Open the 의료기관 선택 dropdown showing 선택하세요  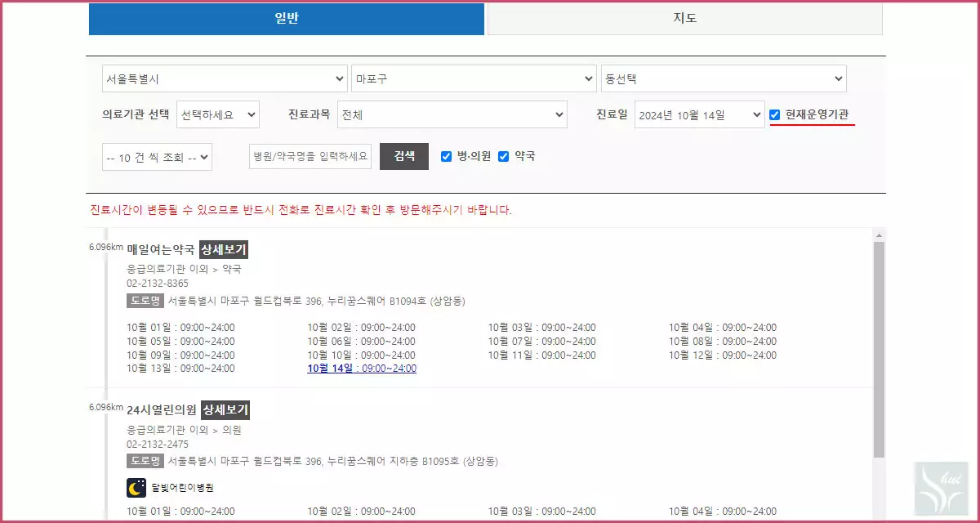point(217,114)
